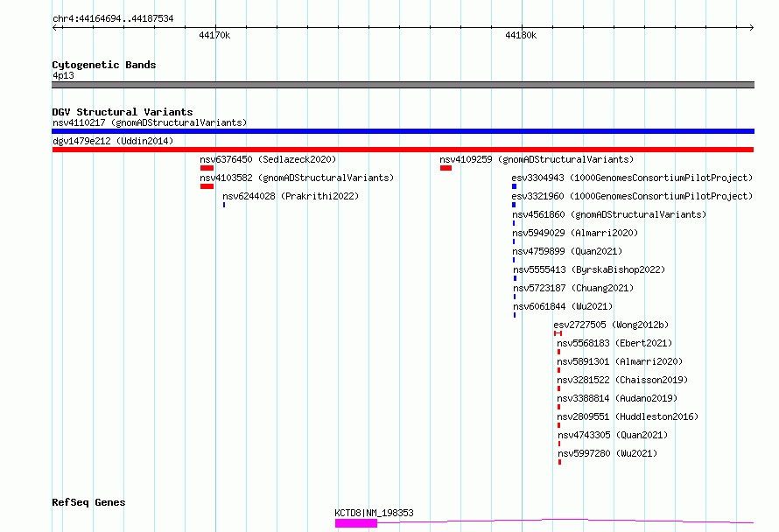The height and width of the screenshot is (532, 779).
Task: Click nsv4743305 (Quan2021) variant
Action: 613,435
